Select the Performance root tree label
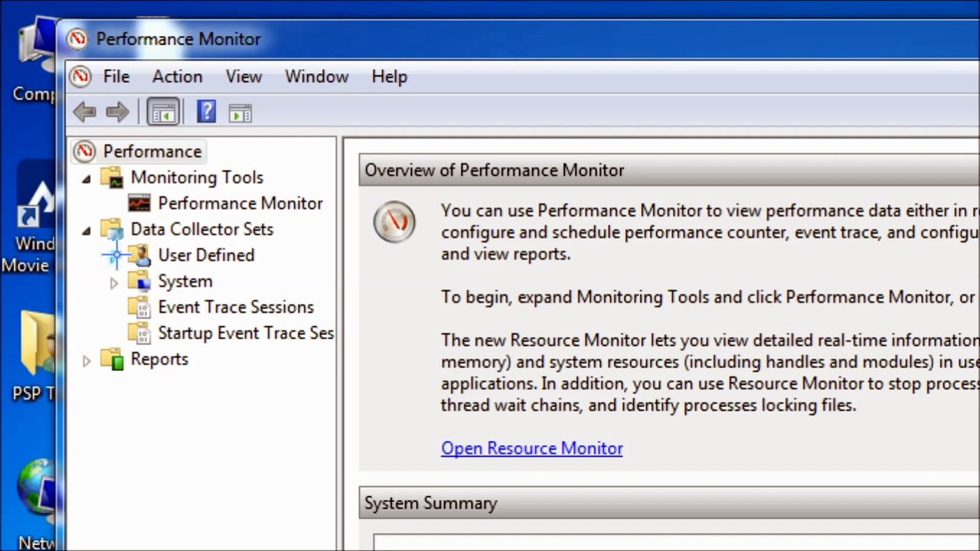Screen dimensions: 980x551 pyautogui.click(x=152, y=152)
